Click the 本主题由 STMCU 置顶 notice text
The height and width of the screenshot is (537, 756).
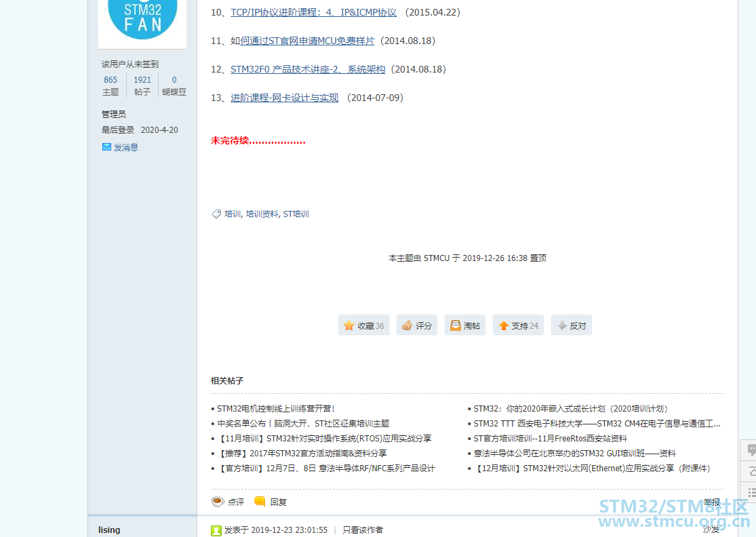468,258
